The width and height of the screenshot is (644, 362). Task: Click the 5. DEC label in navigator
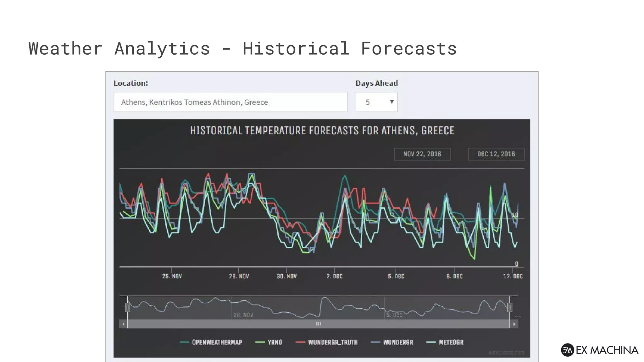coord(394,315)
